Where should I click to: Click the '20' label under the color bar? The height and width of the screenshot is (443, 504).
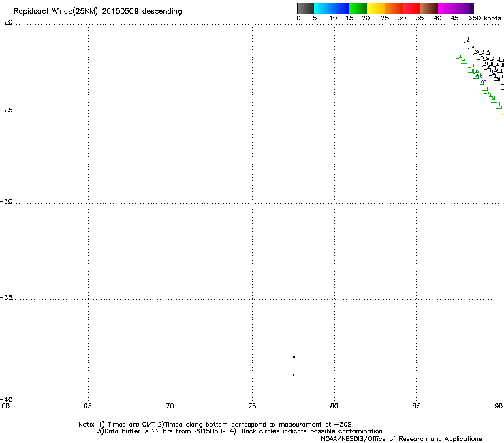coord(366,18)
